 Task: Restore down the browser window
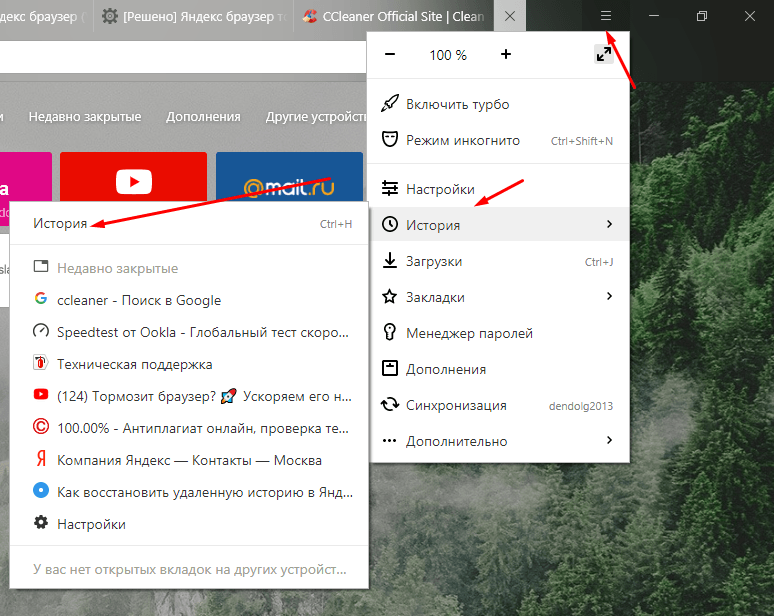[701, 16]
